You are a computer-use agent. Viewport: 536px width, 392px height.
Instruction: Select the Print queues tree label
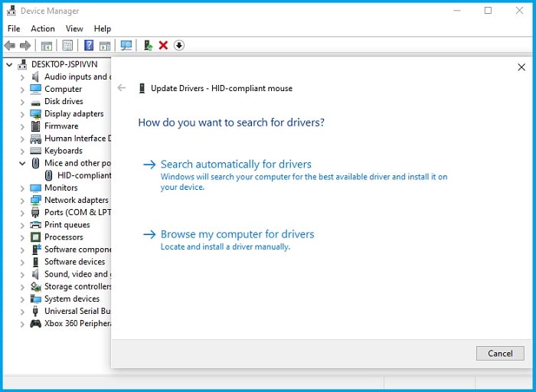click(67, 225)
